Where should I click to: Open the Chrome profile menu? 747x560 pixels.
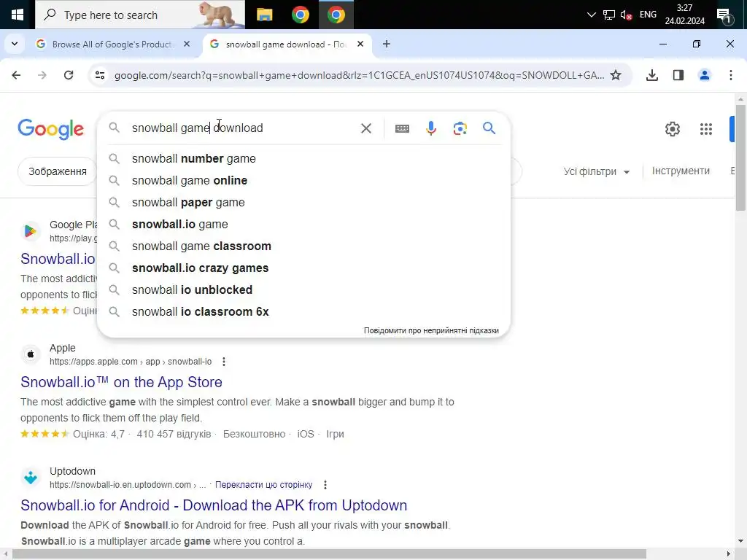tap(704, 75)
